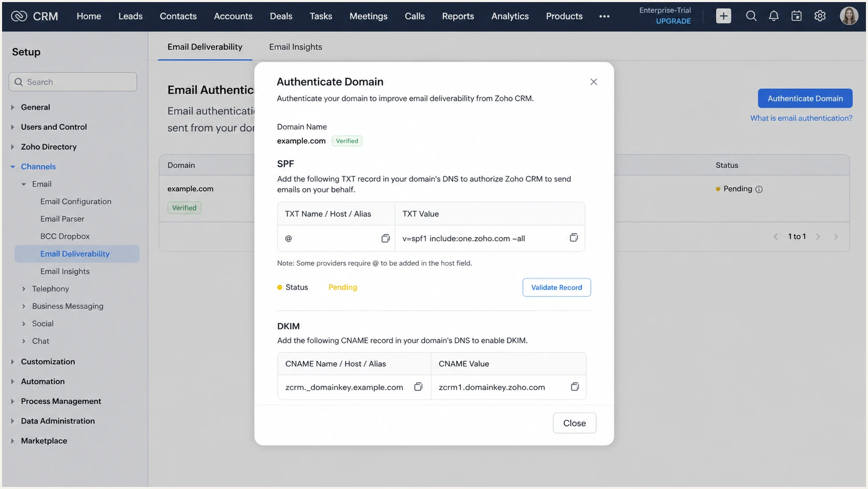This screenshot has width=868, height=489.
Task: Open Email Configuration in the sidebar
Action: coord(76,202)
